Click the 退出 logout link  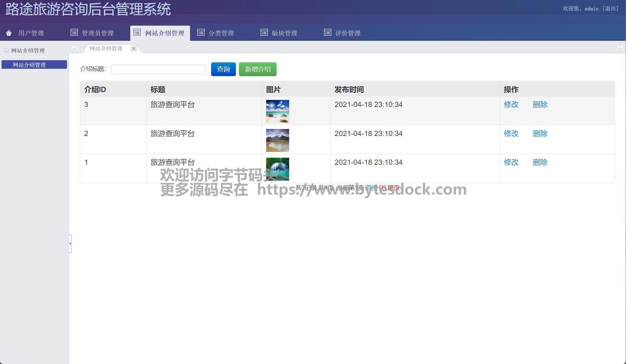click(x=610, y=9)
